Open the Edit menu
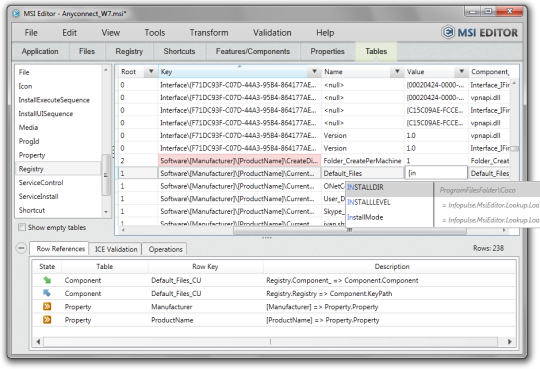The image size is (540, 369). point(69,33)
